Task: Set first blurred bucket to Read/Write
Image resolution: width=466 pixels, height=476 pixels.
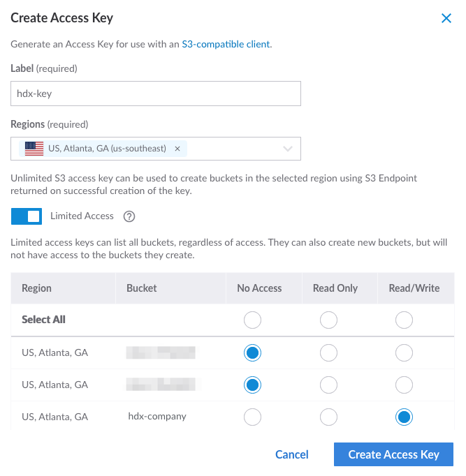Action: (x=404, y=353)
